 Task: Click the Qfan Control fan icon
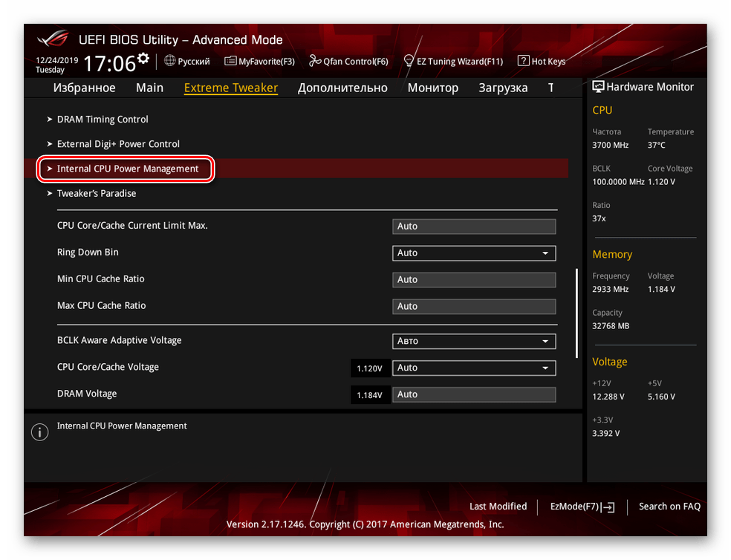(315, 61)
